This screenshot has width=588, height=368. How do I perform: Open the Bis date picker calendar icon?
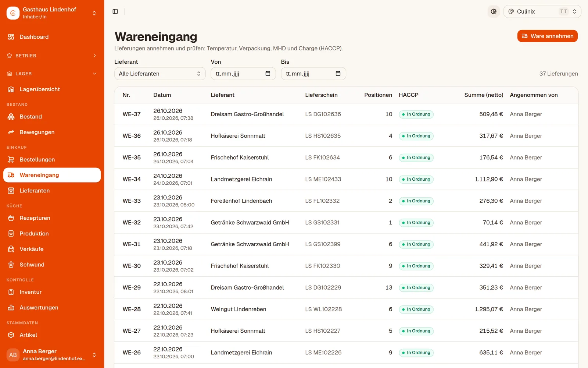(338, 74)
